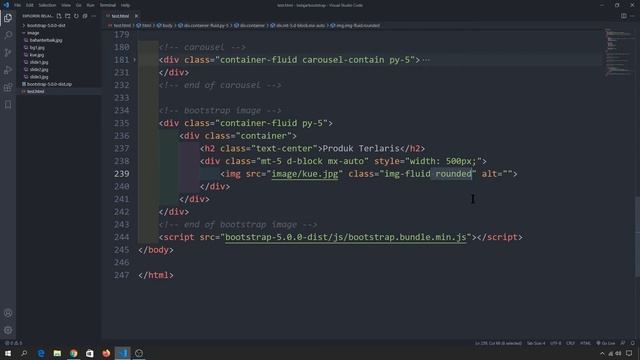
Task: Show hidden system tray icons
Action: [602, 353]
